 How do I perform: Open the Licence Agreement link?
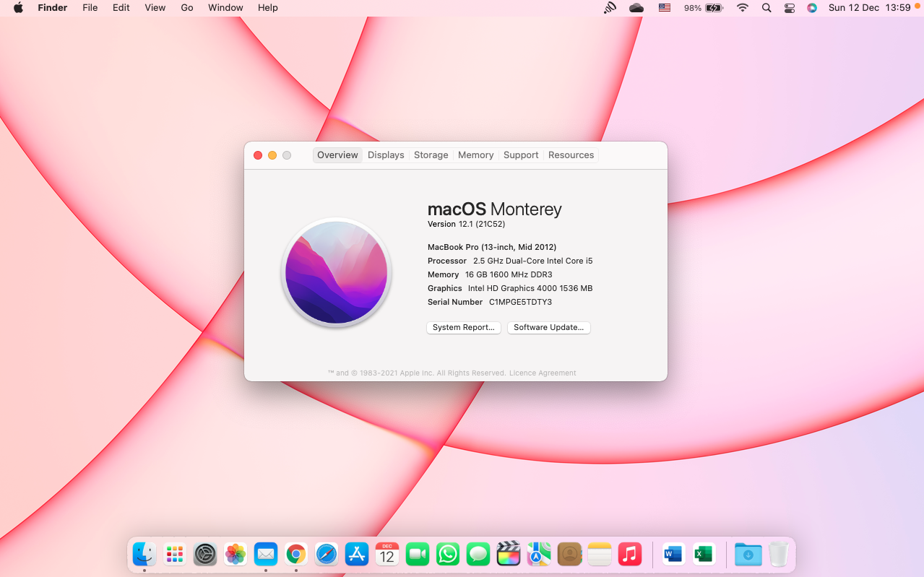tap(543, 373)
